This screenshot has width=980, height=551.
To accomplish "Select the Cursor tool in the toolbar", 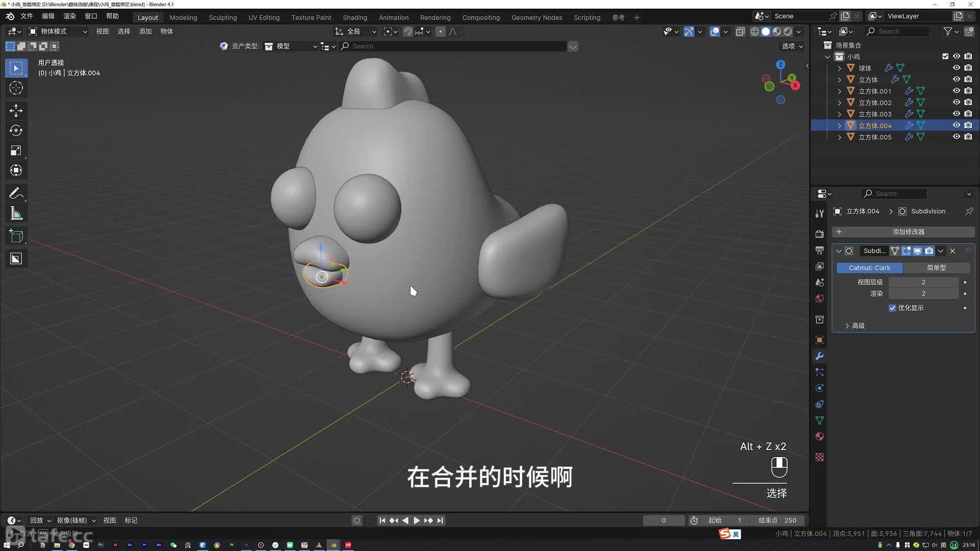I will tap(16, 88).
